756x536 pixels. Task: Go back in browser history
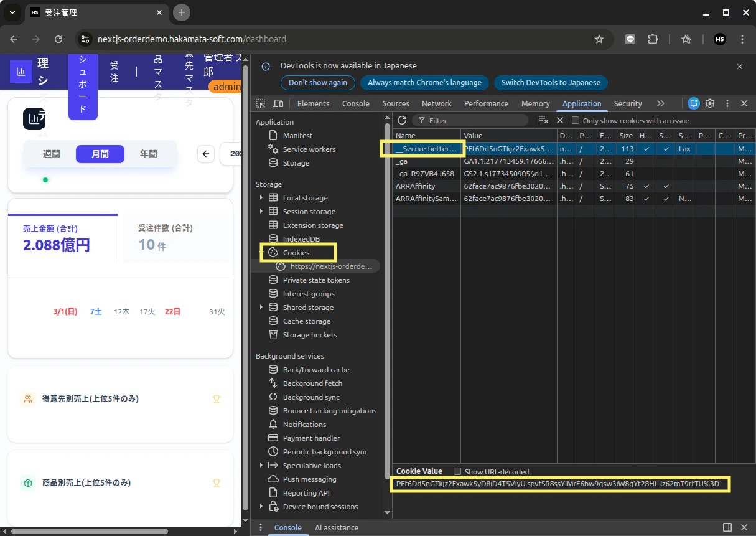pyautogui.click(x=14, y=39)
